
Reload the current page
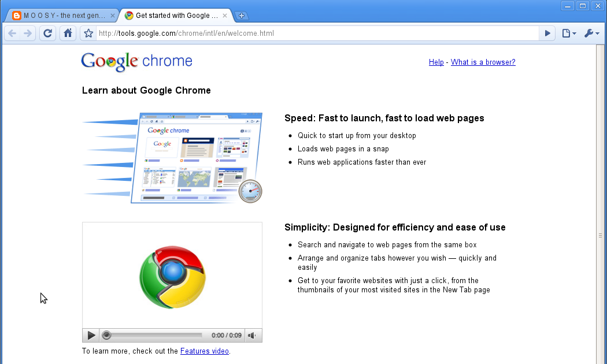tap(47, 34)
